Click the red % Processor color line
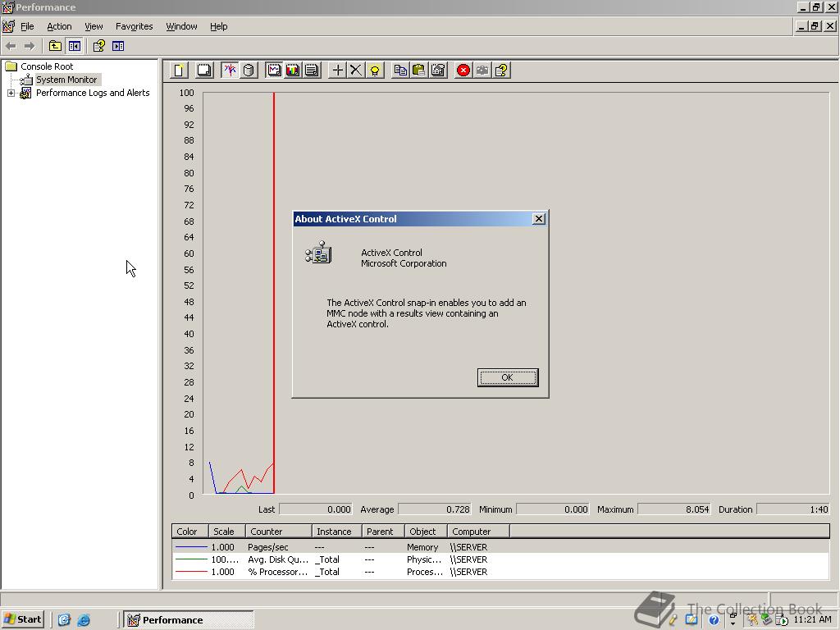840x630 pixels. click(191, 572)
